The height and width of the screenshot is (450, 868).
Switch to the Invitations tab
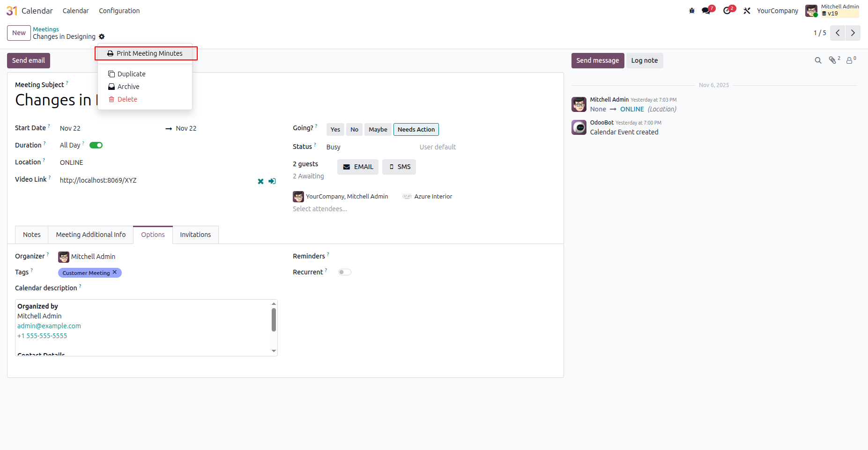tap(195, 235)
